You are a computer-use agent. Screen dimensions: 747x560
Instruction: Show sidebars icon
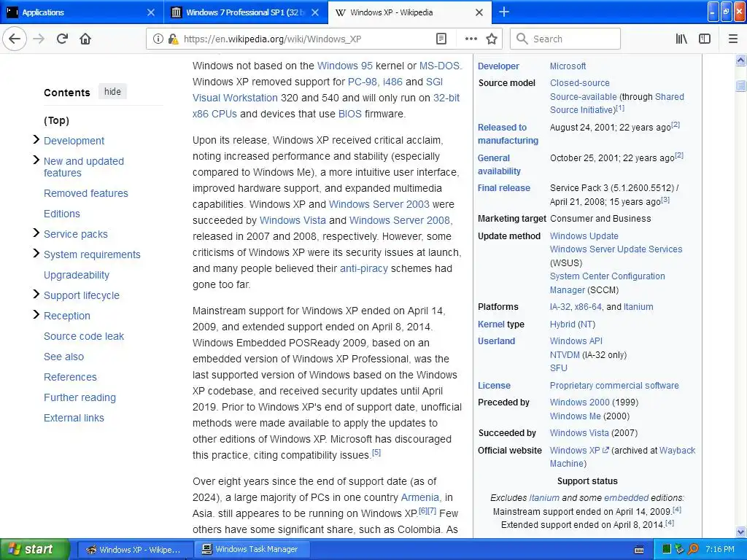705,39
